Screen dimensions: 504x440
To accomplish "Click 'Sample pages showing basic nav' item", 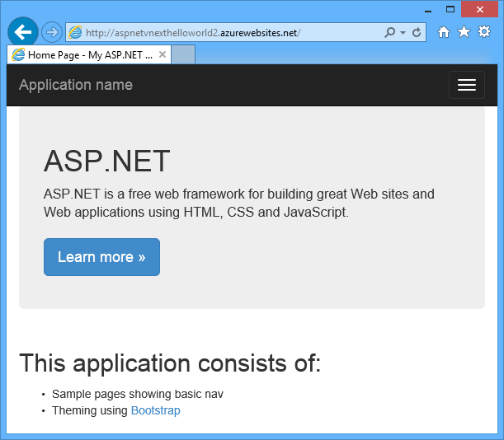I will [138, 394].
